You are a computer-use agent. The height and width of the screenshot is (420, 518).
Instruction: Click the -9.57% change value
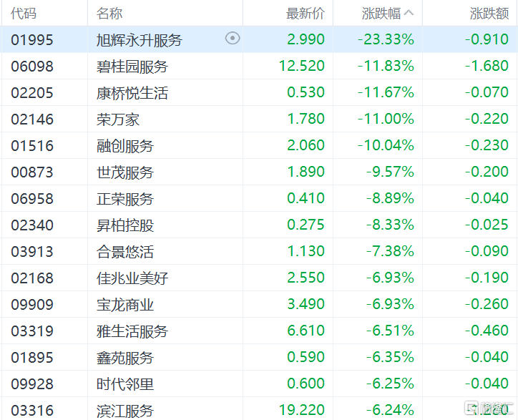click(x=390, y=172)
